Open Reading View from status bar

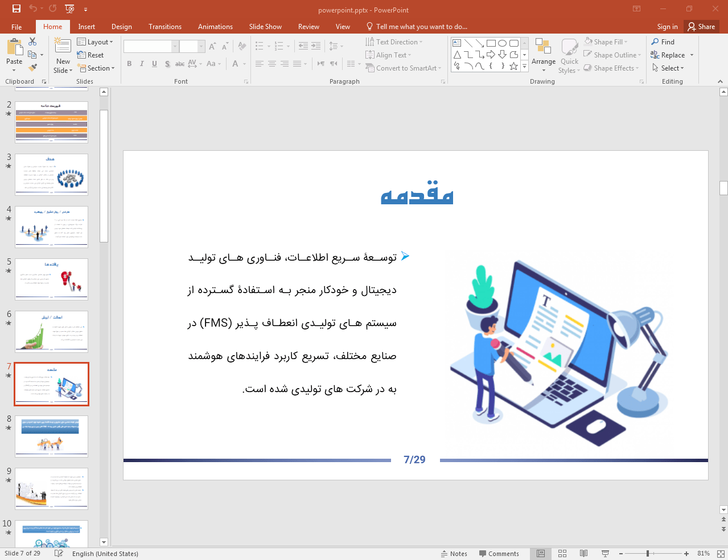coord(583,553)
